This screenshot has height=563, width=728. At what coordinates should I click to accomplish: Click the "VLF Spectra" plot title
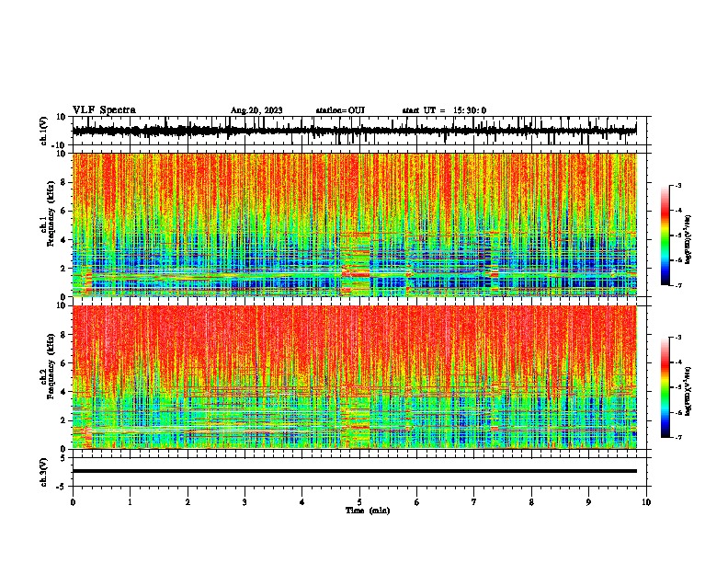click(104, 110)
